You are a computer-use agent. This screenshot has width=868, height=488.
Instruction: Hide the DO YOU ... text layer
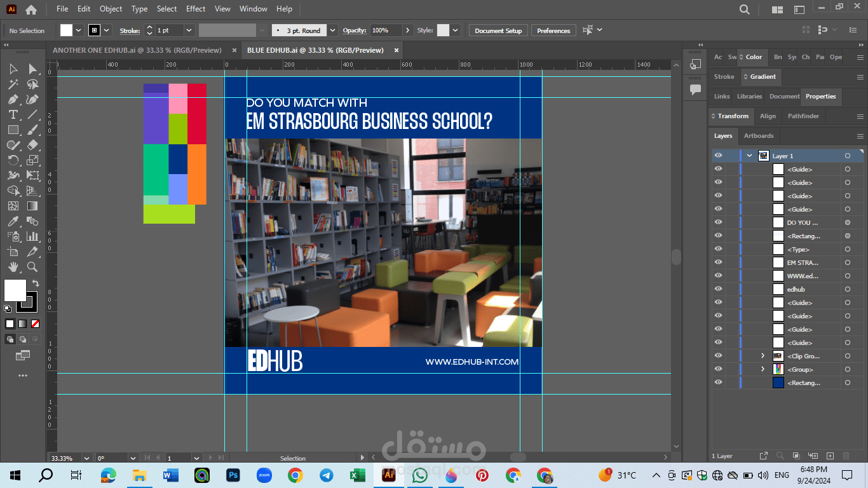tap(718, 222)
